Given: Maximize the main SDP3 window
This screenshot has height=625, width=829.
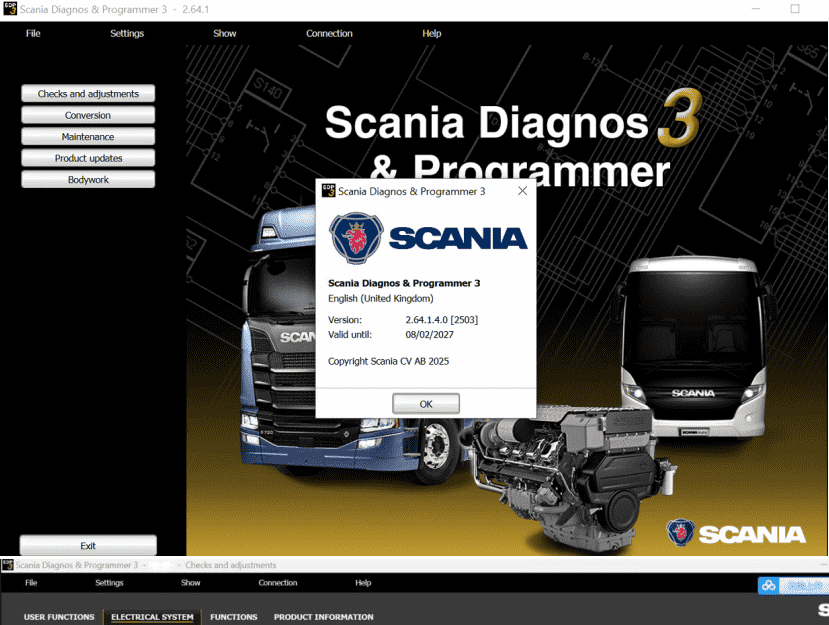Looking at the screenshot, I should (795, 9).
